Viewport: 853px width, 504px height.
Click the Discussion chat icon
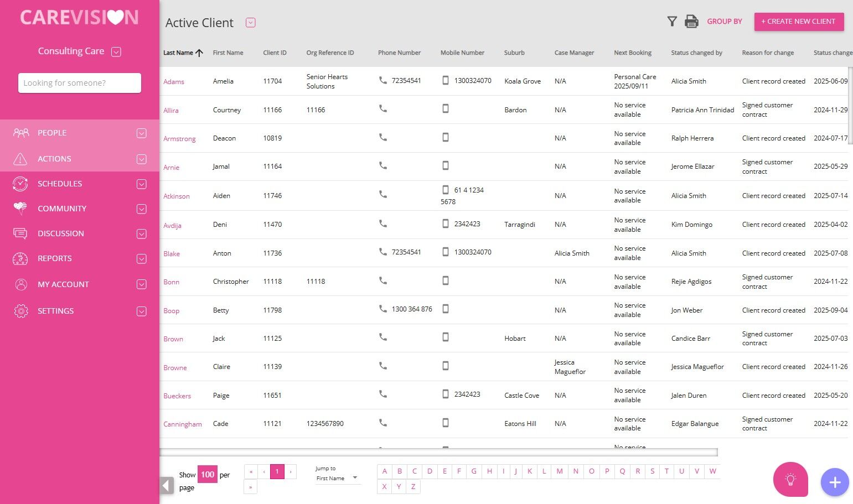click(x=20, y=233)
